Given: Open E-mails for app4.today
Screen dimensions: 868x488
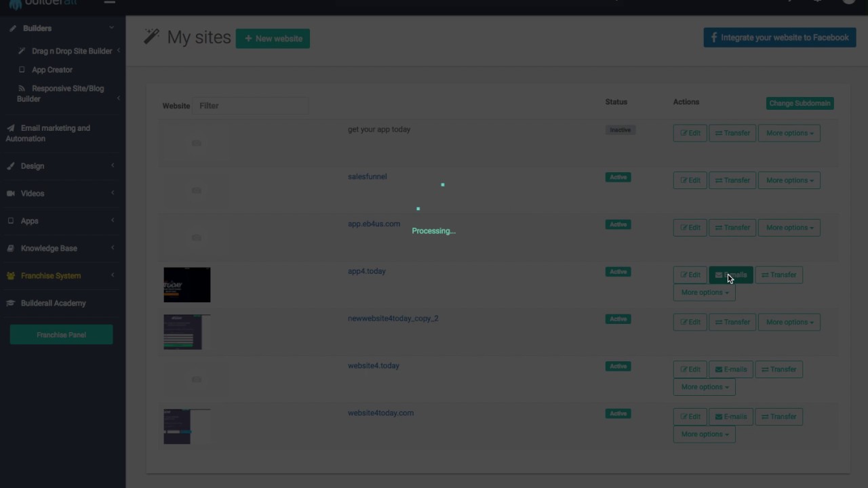Looking at the screenshot, I should 731,275.
